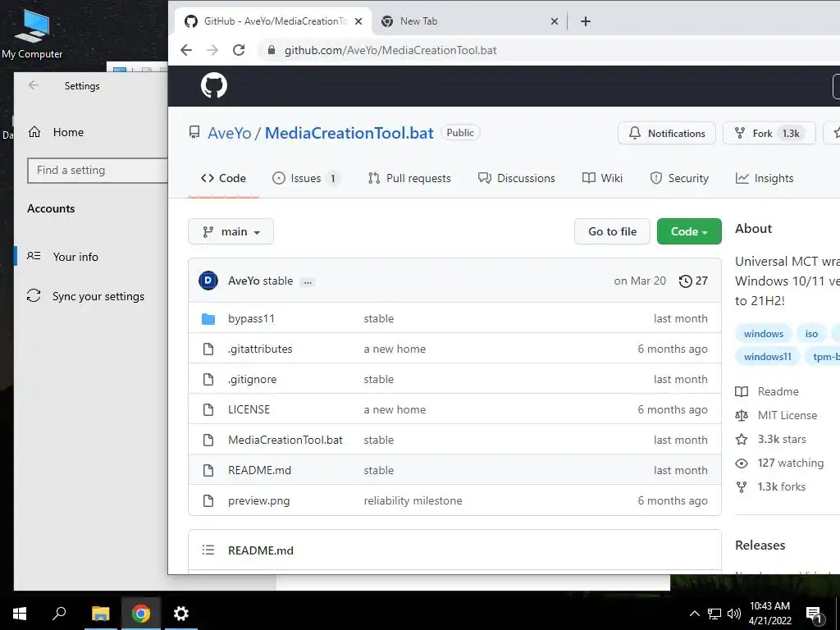
Task: Expand commit message ellipsis
Action: click(308, 282)
